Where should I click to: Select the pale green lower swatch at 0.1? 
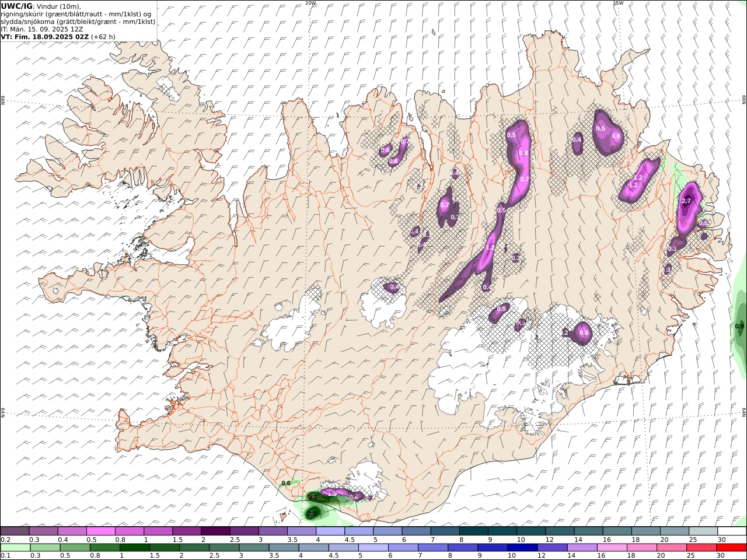[x=16, y=547]
